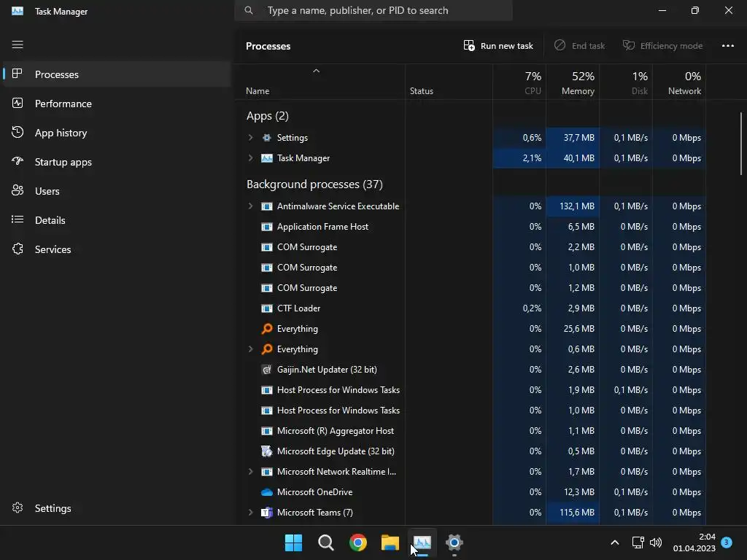Viewport: 747px width, 560px height.
Task: Click the Details list icon
Action: pyautogui.click(x=18, y=219)
